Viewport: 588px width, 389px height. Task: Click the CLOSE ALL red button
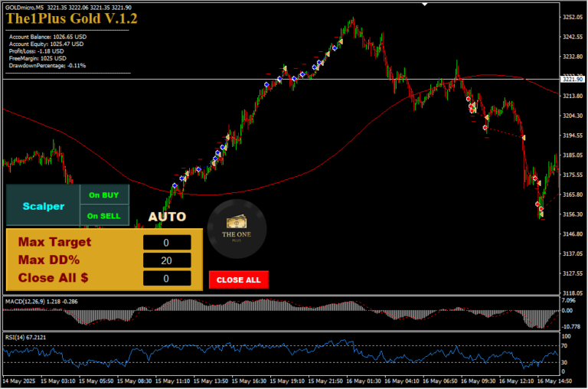pyautogui.click(x=239, y=279)
